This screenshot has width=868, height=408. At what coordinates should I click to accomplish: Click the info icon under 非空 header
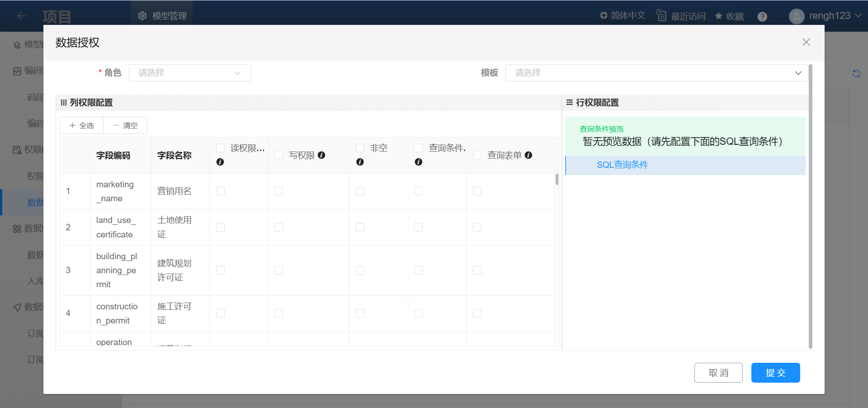coord(360,162)
